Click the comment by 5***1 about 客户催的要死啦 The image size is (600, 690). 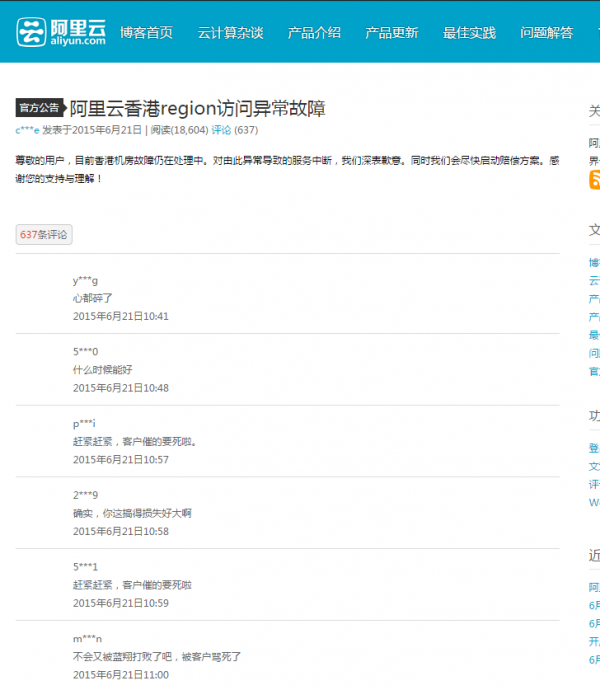132,585
